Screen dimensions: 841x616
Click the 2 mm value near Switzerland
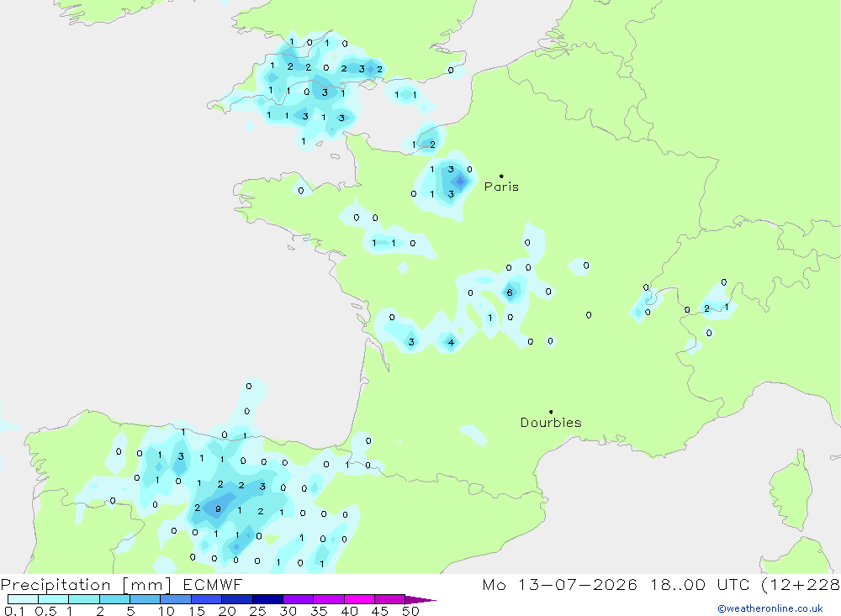(x=707, y=308)
